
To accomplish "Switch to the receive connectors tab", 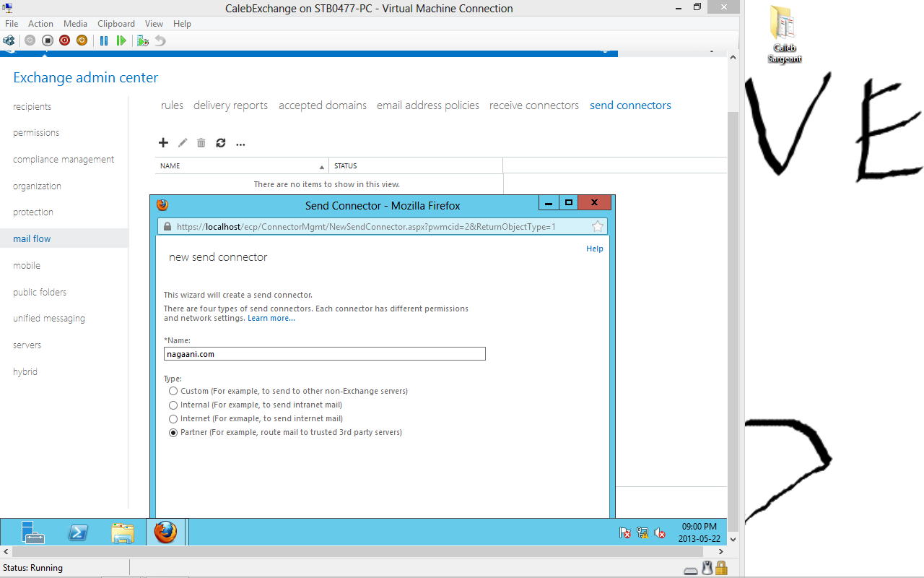I will click(x=534, y=105).
